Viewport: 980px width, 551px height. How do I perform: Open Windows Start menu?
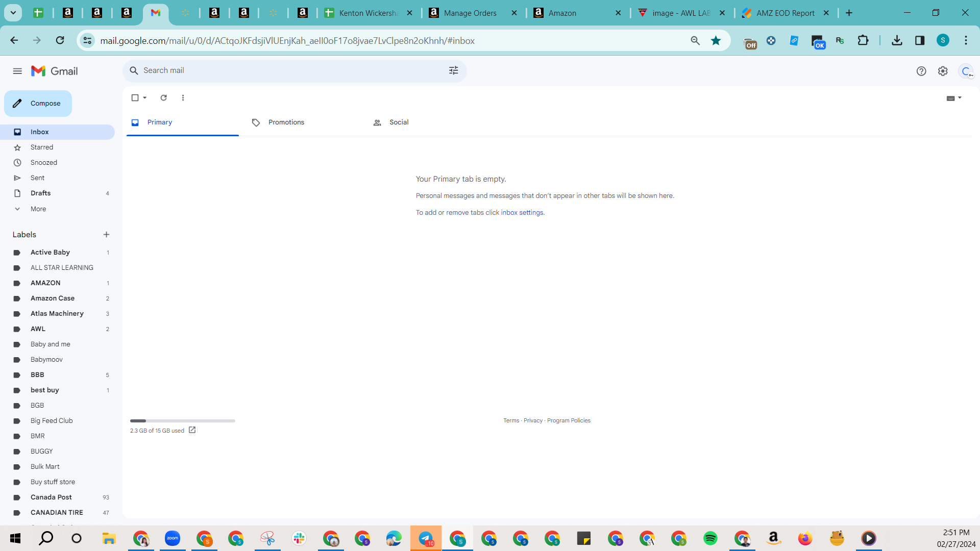pos(15,538)
